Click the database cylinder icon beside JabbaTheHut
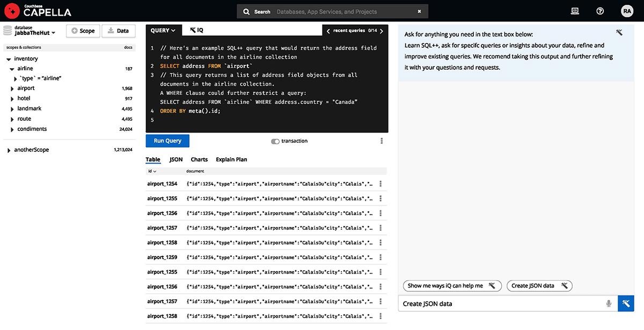644x330 pixels. point(8,31)
